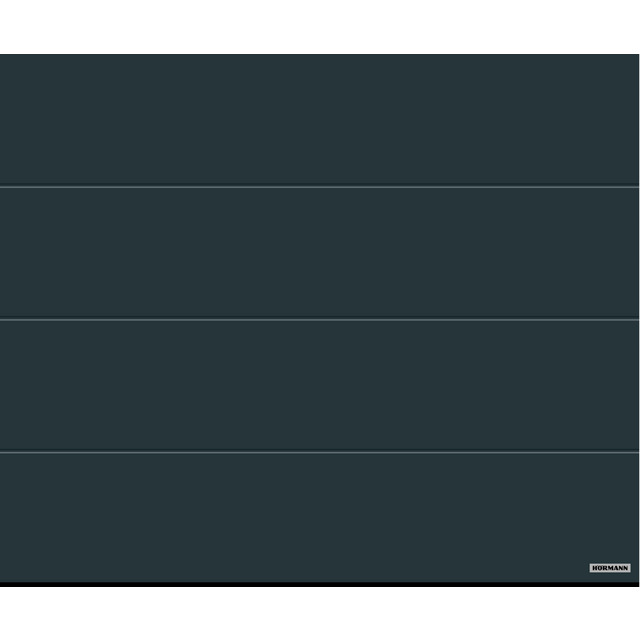Select the third door panel from the top
This screenshot has height=640, width=640.
tap(320, 386)
